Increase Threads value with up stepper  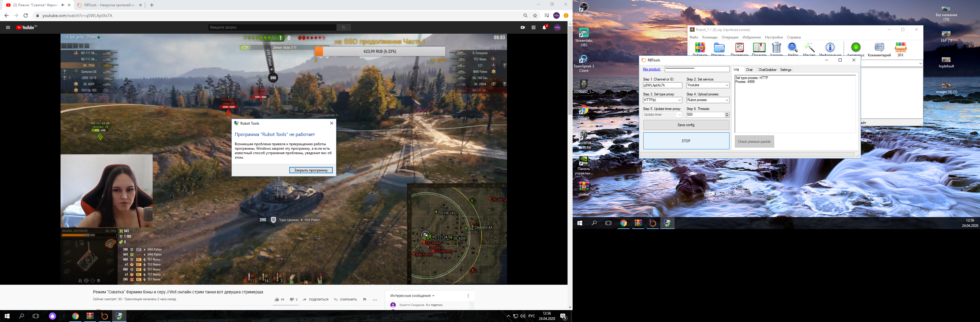click(x=727, y=113)
